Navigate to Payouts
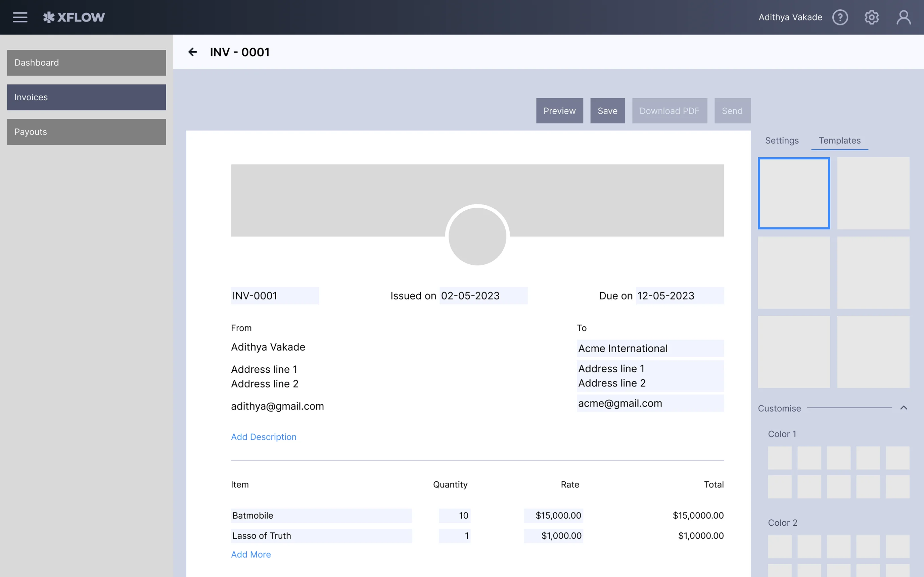Image resolution: width=924 pixels, height=577 pixels. tap(86, 132)
